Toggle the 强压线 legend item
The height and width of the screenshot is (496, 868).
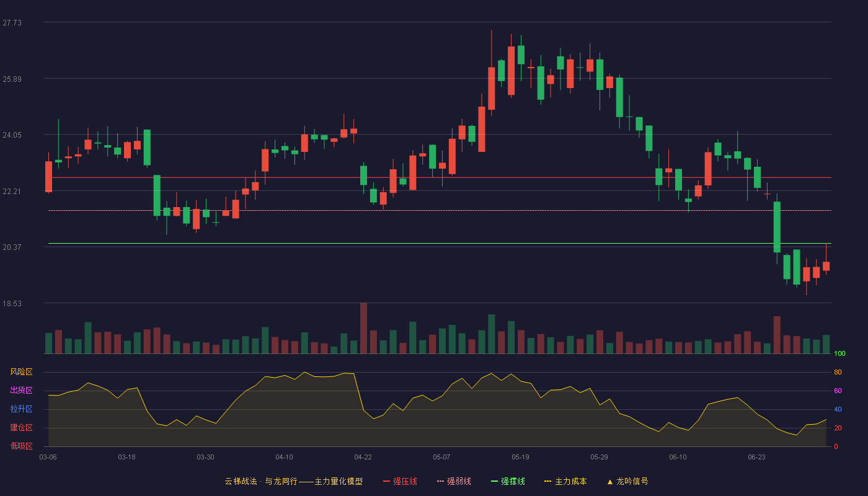pyautogui.click(x=400, y=481)
